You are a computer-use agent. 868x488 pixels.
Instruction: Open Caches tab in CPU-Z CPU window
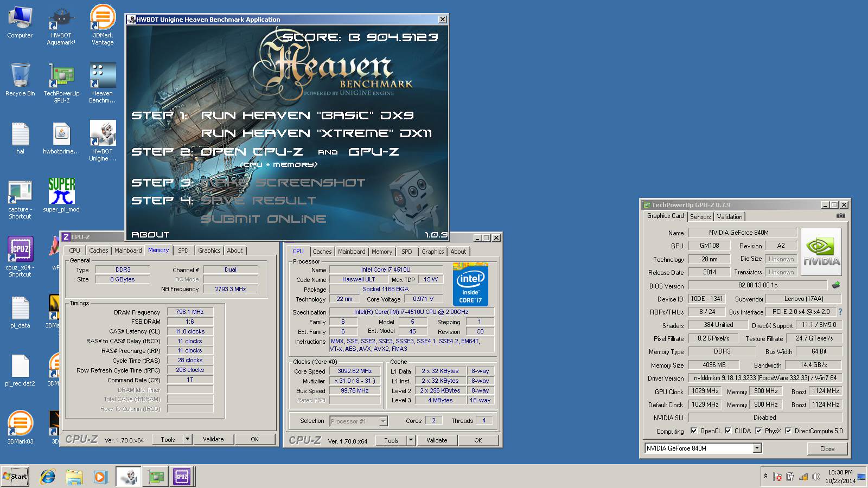coord(322,252)
